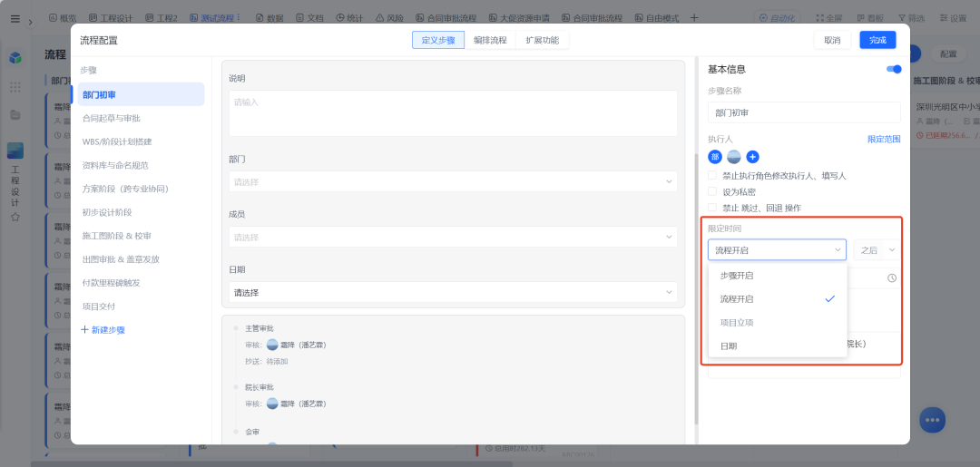The height and width of the screenshot is (467, 980).
Task: Click the photo executor avatar
Action: (734, 157)
